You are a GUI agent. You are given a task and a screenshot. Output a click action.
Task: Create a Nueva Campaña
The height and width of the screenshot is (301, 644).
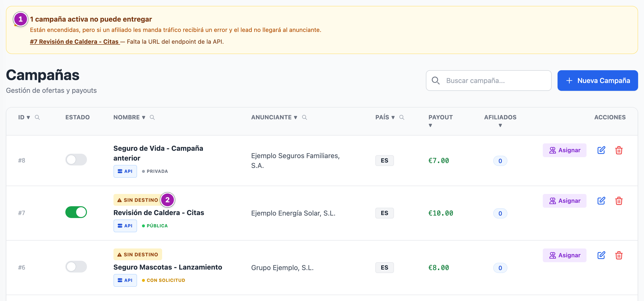(598, 81)
